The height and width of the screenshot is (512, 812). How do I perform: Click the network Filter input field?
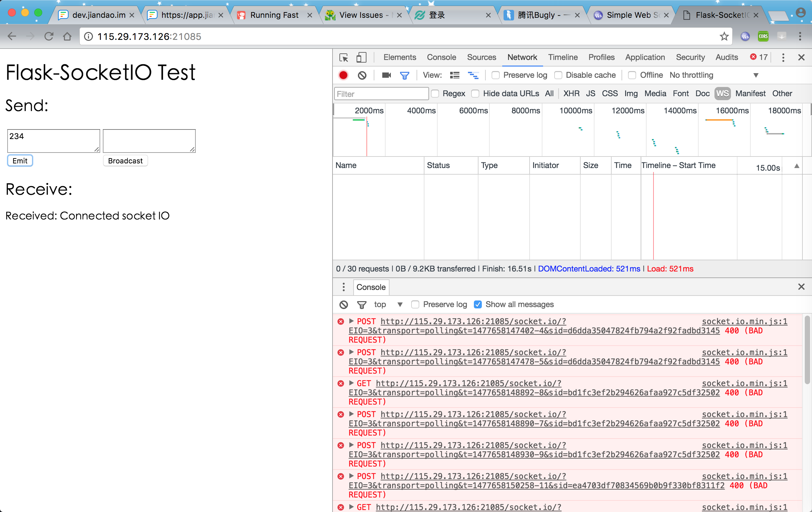381,94
